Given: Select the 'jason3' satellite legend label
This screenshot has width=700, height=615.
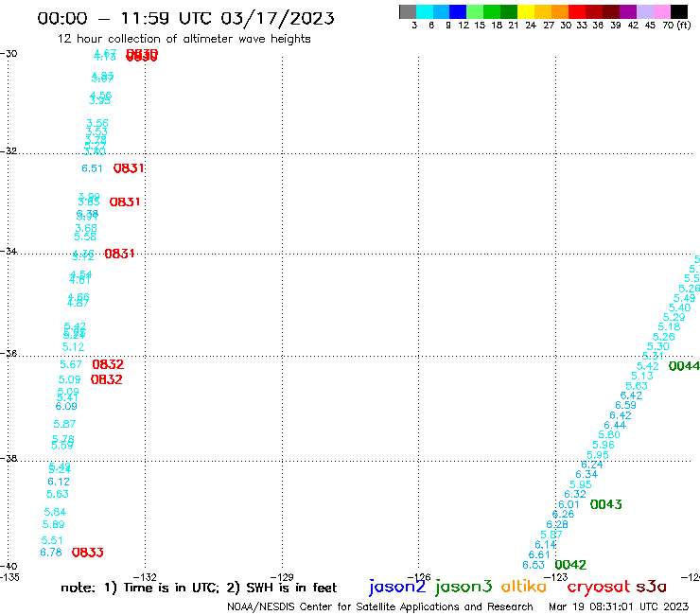Looking at the screenshot, I should click(x=464, y=587).
